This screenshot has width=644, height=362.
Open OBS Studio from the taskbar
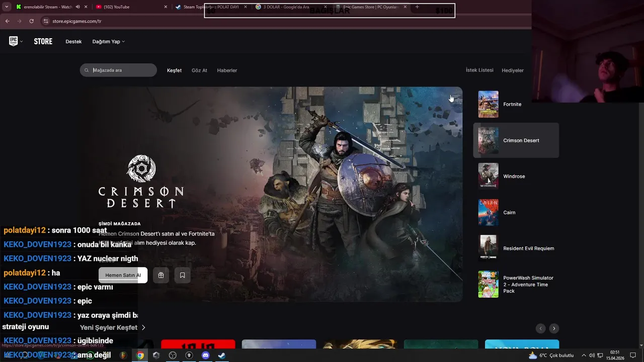click(173, 355)
